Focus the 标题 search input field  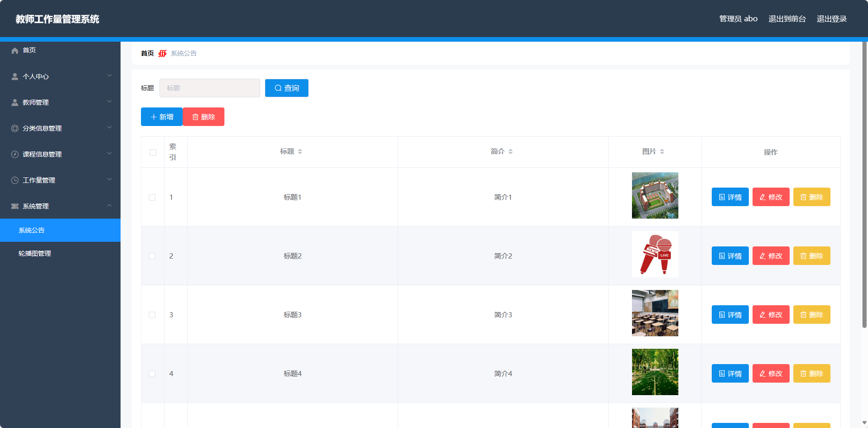tap(210, 88)
